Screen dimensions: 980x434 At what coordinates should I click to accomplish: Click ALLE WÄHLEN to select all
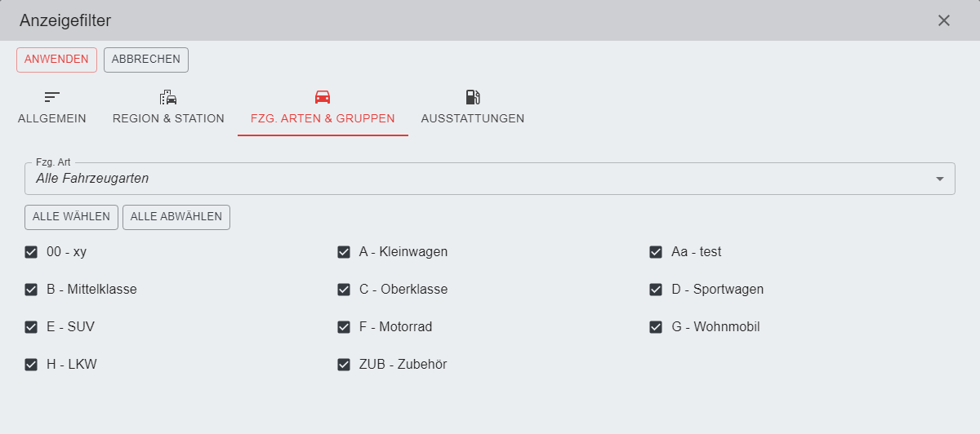pos(71,217)
